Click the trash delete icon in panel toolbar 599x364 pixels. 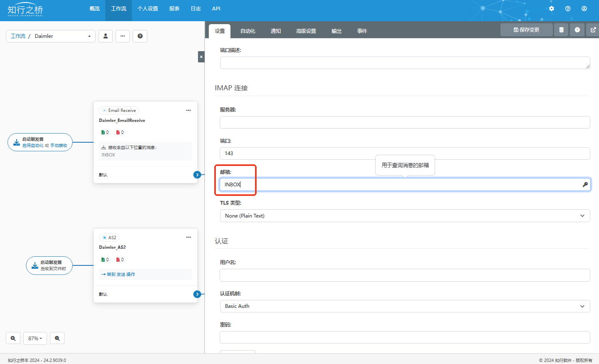[561, 30]
